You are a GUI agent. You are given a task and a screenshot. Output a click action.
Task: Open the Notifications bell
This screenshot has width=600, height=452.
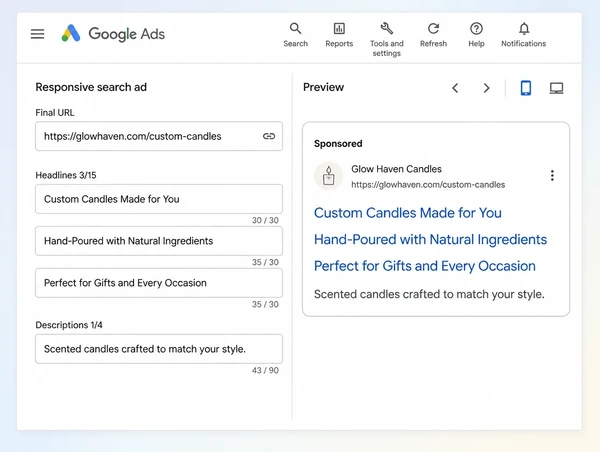coord(523,35)
